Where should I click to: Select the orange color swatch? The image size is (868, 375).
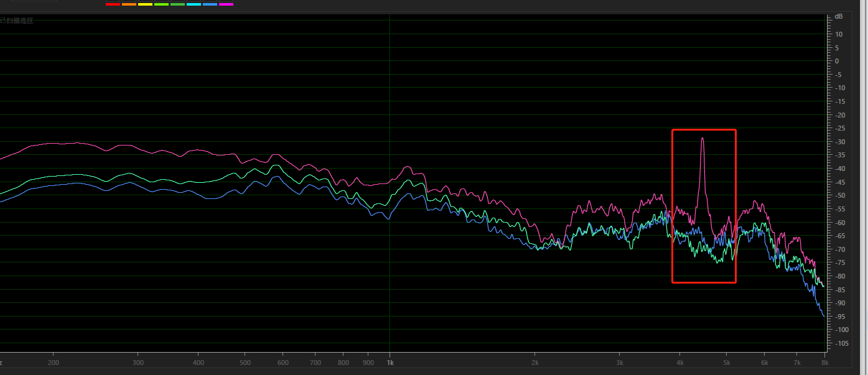129,4
